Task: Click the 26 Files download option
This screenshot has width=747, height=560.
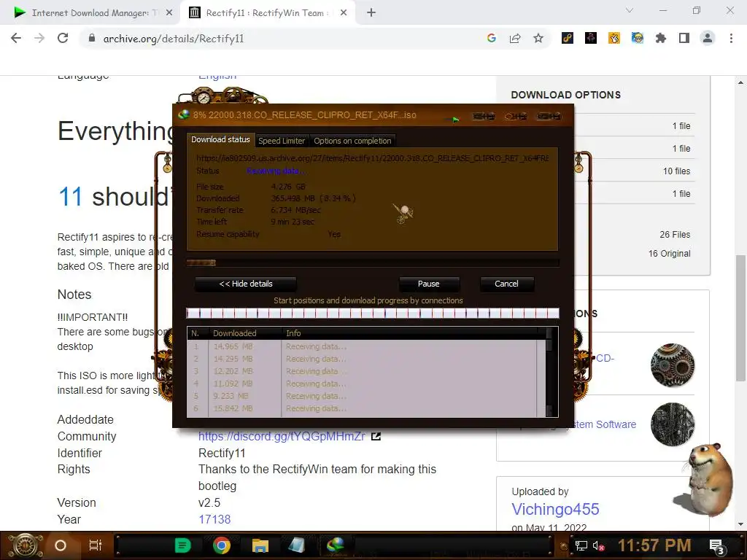Action: click(x=675, y=235)
